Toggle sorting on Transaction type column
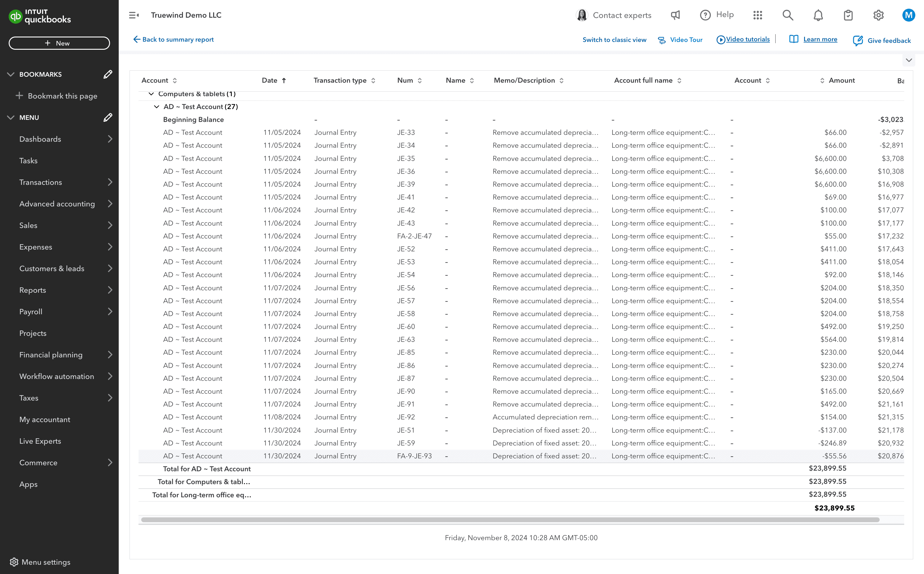This screenshot has width=924, height=574. click(374, 81)
